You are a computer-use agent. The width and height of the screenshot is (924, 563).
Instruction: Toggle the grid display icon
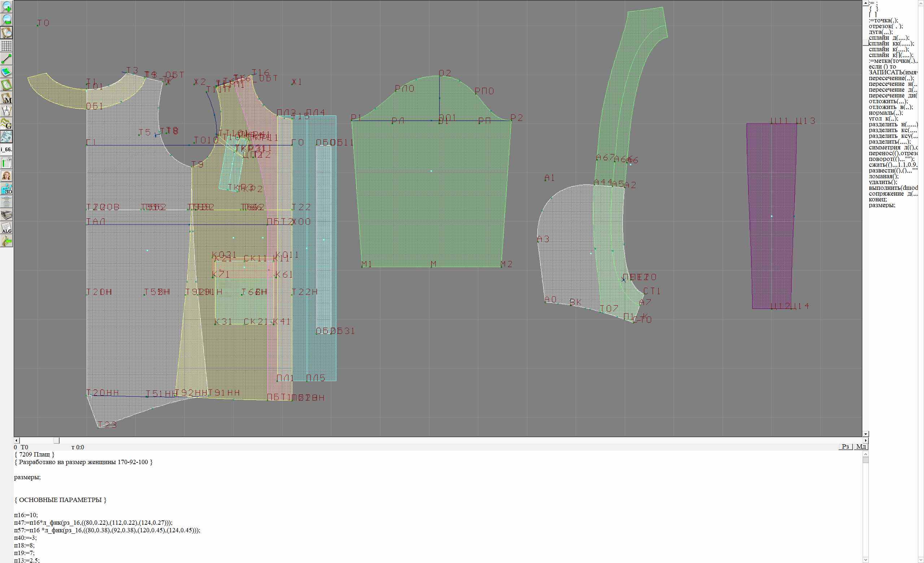point(7,46)
